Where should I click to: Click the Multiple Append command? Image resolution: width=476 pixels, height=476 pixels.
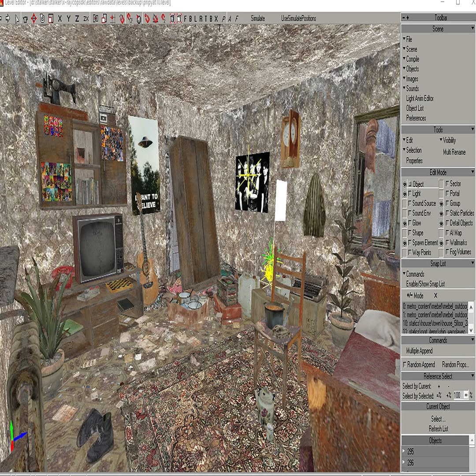tap(419, 351)
